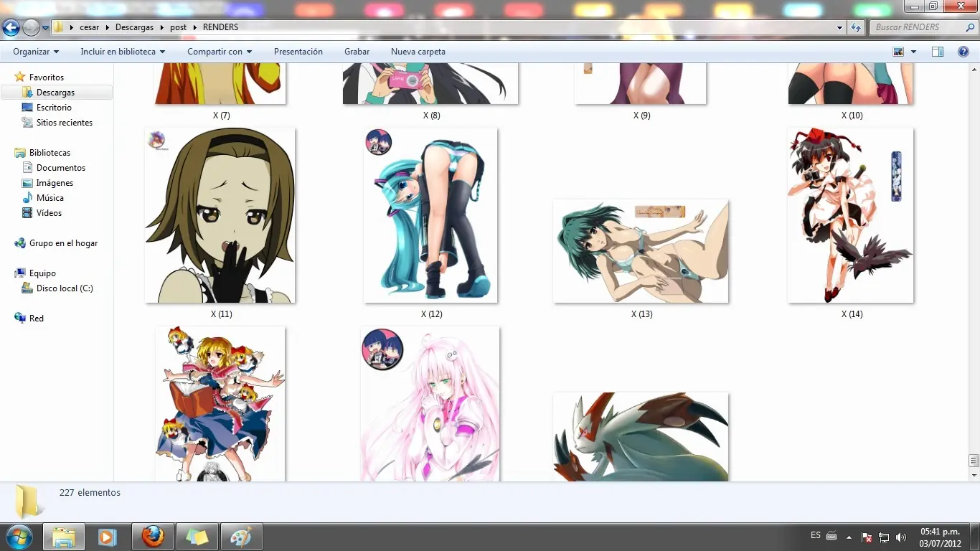Launch Windows Media Player from the taskbar
This screenshot has width=980, height=551.
[108, 537]
